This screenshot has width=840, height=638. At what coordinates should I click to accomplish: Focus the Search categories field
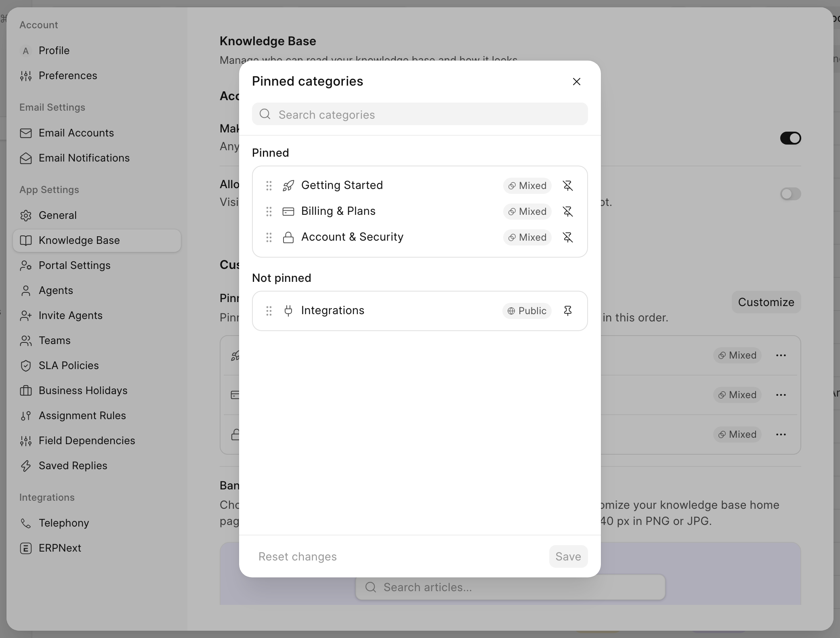420,114
